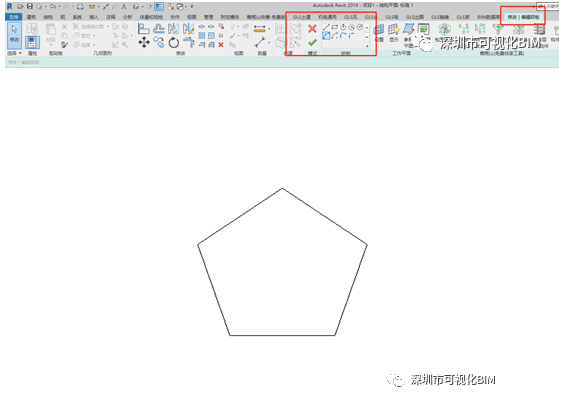The width and height of the screenshot is (562, 397).
Task: Select the upper-left edge of the pentagon sketch
Action: click(x=240, y=216)
